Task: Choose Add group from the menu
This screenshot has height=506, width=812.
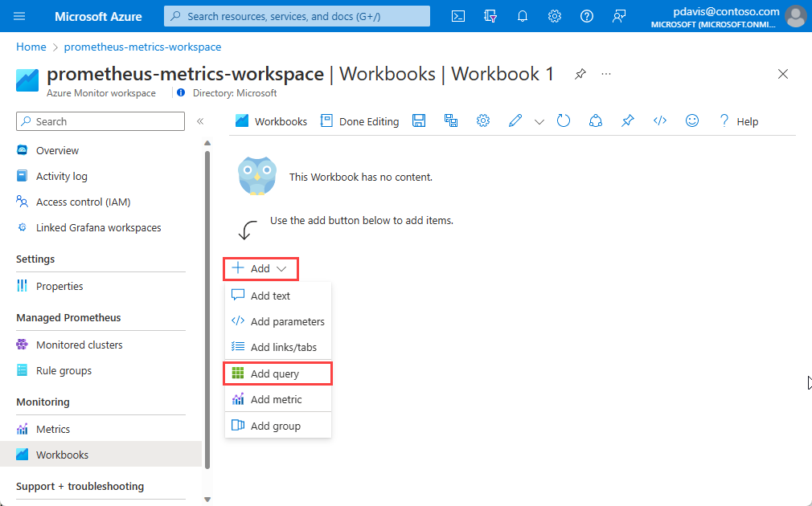Action: (x=277, y=426)
